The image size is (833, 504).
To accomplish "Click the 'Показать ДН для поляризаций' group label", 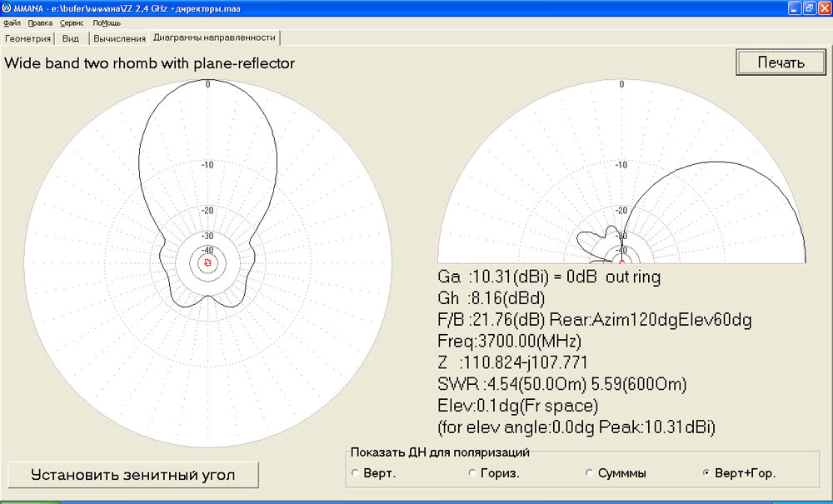I will tap(440, 452).
